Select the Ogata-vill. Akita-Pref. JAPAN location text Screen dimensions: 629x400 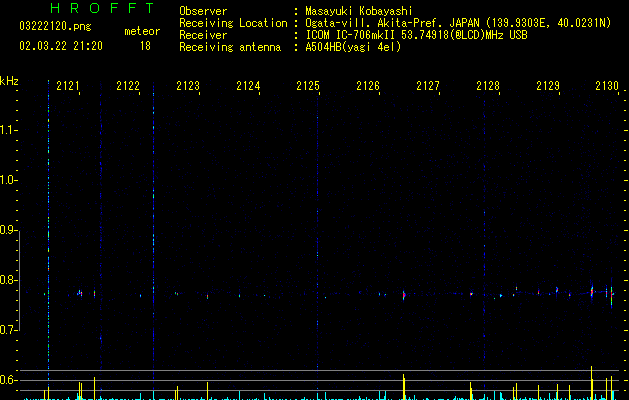click(458, 23)
